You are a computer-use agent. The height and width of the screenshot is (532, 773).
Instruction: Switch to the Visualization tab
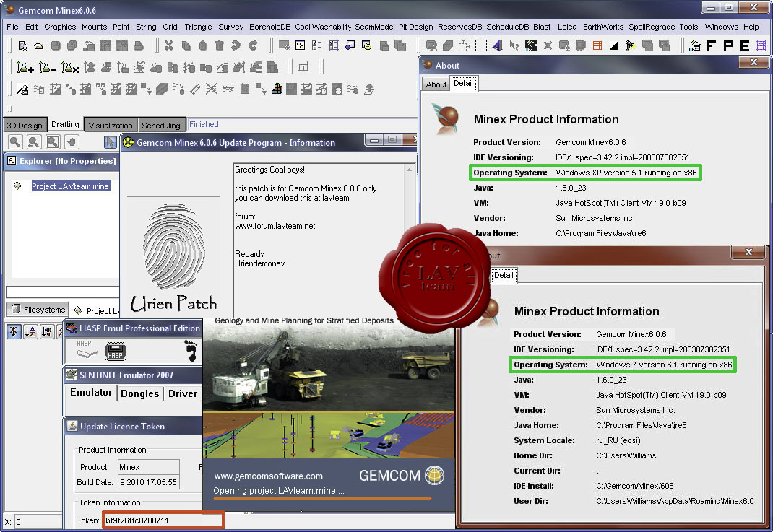coord(111,125)
